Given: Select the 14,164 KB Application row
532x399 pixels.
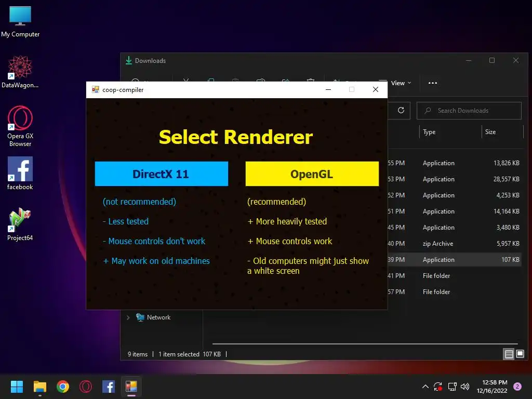Looking at the screenshot, I should 455,211.
